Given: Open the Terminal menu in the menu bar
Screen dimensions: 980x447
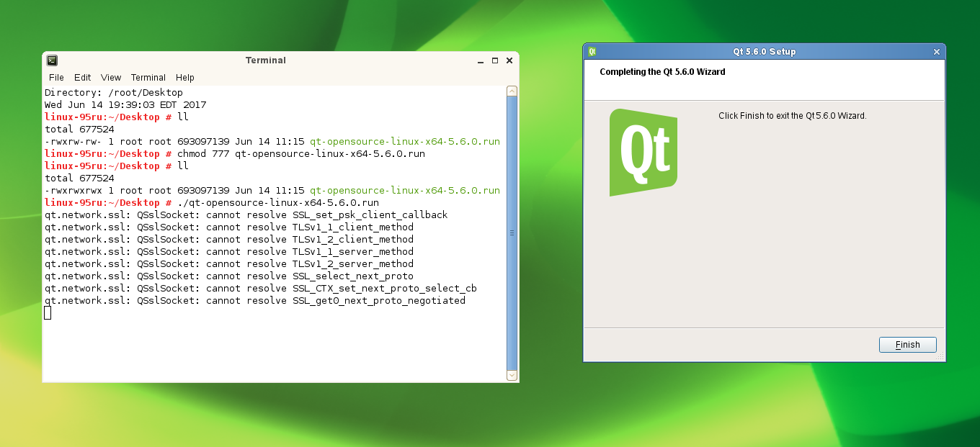Looking at the screenshot, I should coord(148,78).
